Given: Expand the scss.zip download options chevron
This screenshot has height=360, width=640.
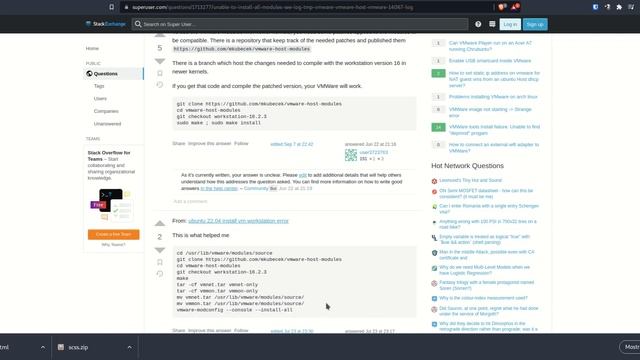Looking at the screenshot, I should click(x=129, y=347).
